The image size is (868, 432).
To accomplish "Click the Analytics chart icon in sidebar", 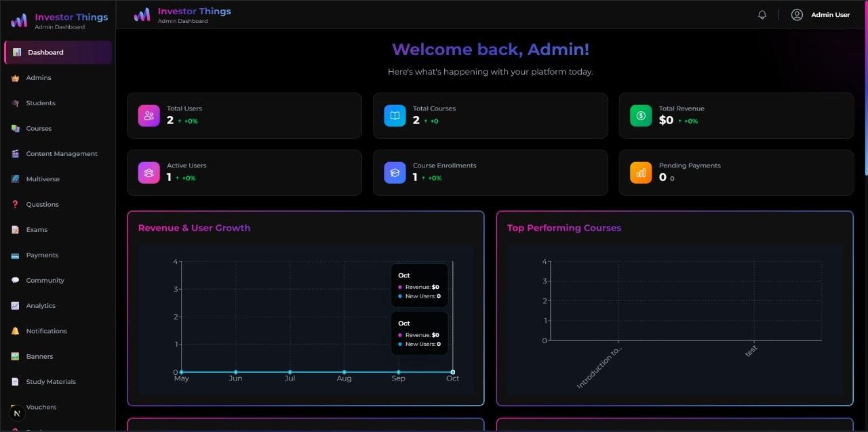I will 16,305.
